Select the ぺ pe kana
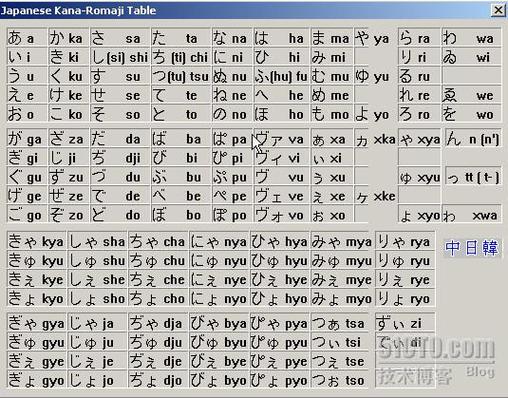The height and width of the screenshot is (398, 508). tap(232, 196)
